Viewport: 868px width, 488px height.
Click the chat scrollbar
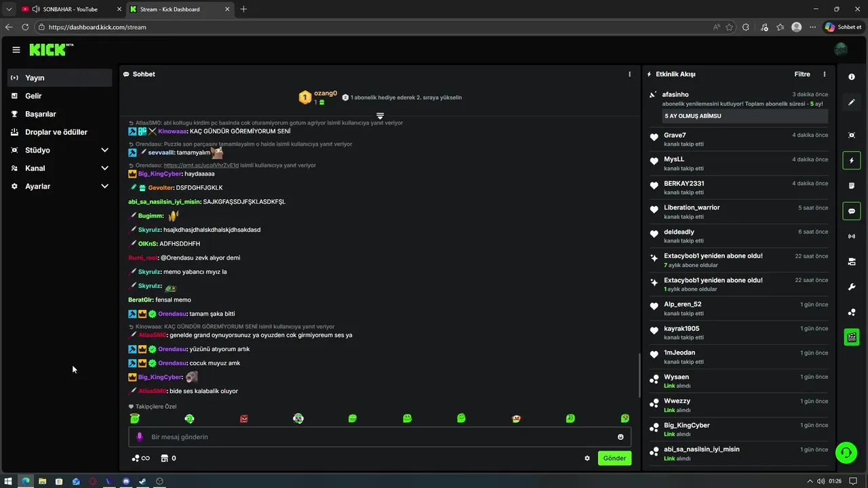(x=639, y=376)
